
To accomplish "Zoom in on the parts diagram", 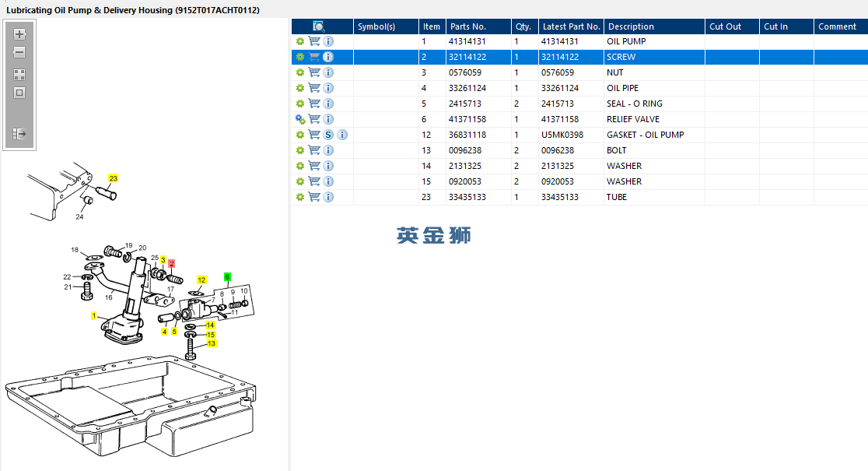I will [19, 33].
